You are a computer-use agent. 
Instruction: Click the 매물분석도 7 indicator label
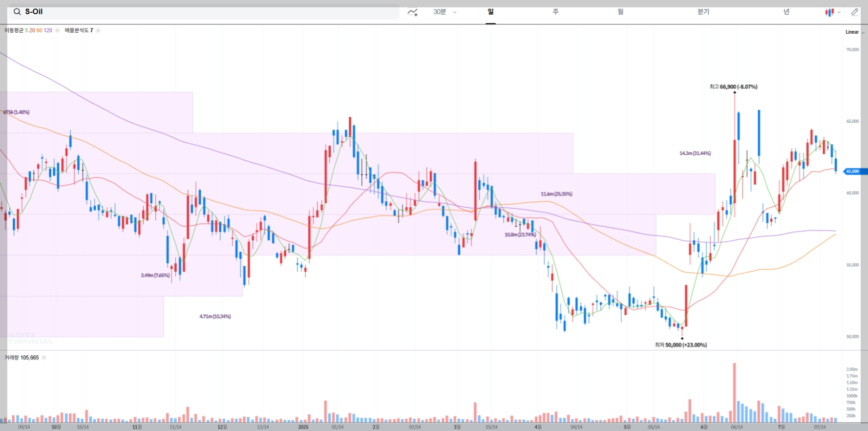[79, 30]
